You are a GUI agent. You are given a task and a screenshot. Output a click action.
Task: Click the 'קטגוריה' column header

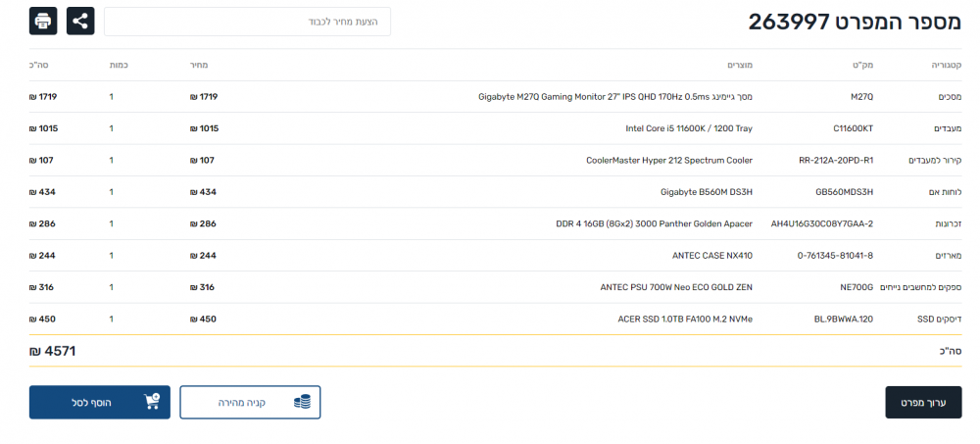tap(948, 65)
